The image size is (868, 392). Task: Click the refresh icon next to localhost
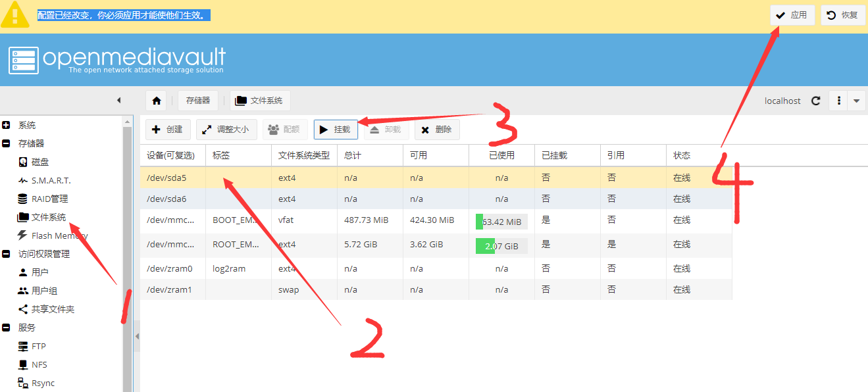tap(816, 101)
